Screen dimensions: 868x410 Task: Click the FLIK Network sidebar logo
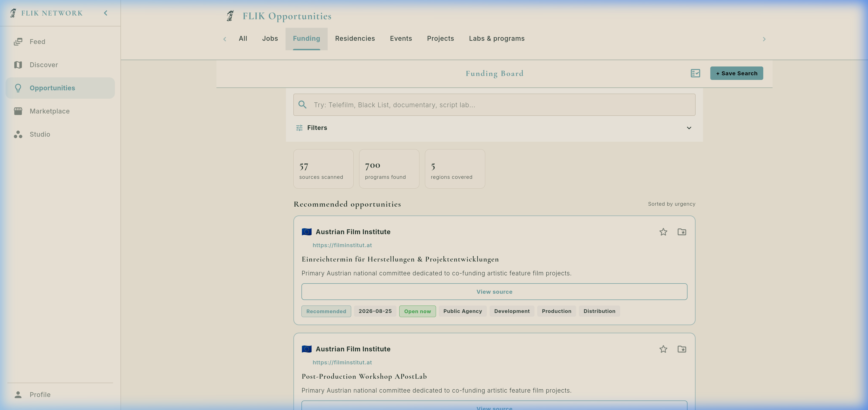tap(13, 13)
